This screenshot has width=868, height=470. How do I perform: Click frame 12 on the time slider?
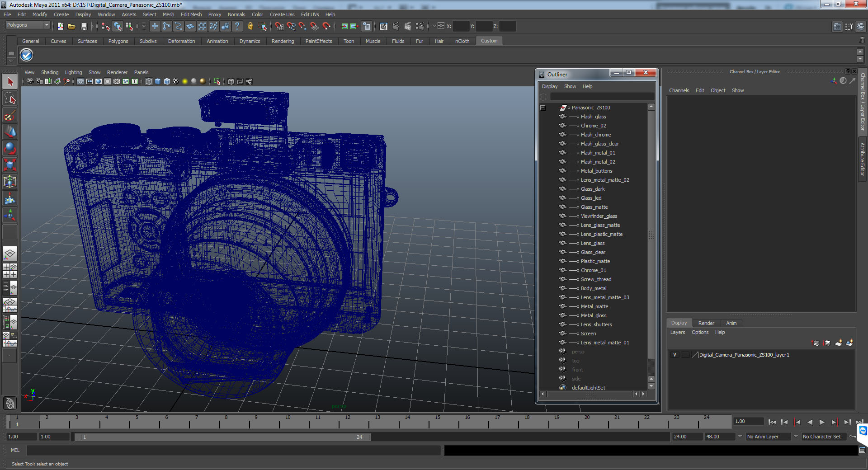(348, 422)
